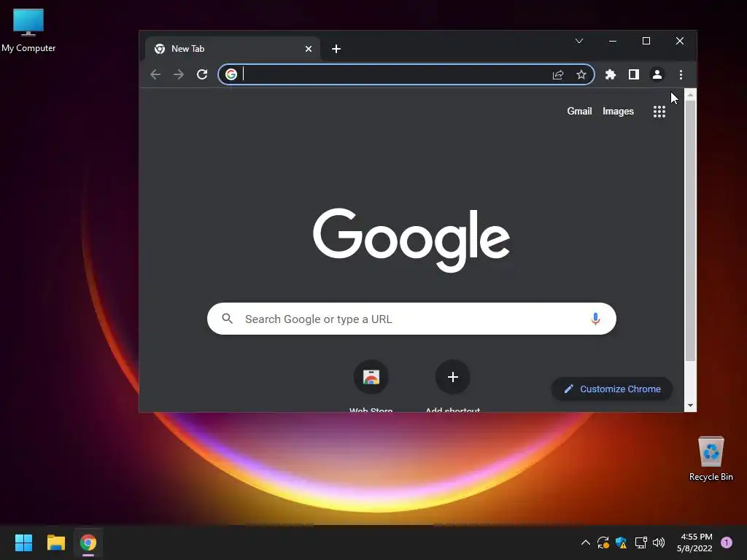
Task: Open the Google apps grid
Action: [659, 112]
